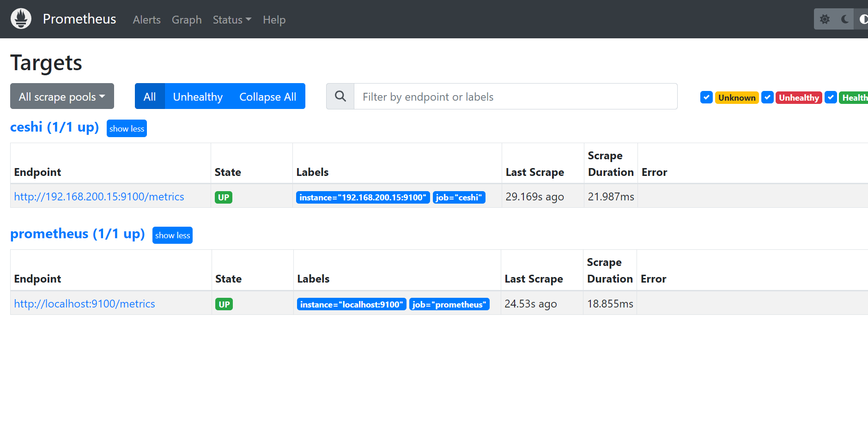Screen dimensions: 868x422
Task: Click the prometheus (1/1 up) heading
Action: [78, 234]
